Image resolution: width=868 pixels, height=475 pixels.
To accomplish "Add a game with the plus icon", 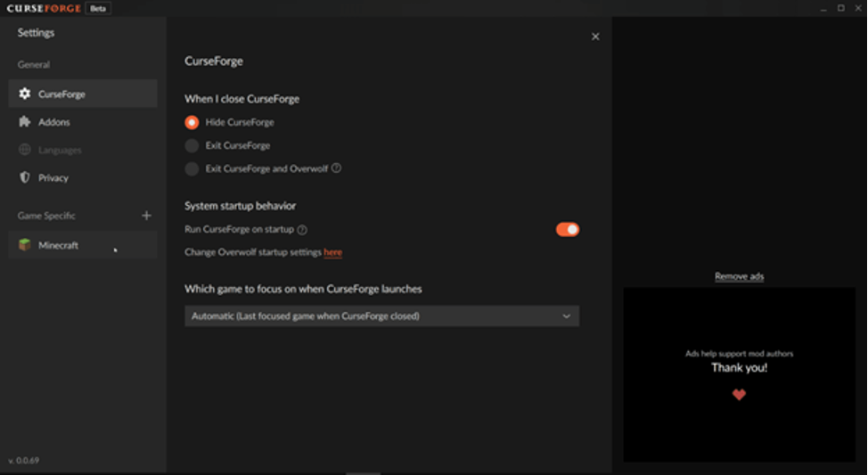I will [x=146, y=216].
